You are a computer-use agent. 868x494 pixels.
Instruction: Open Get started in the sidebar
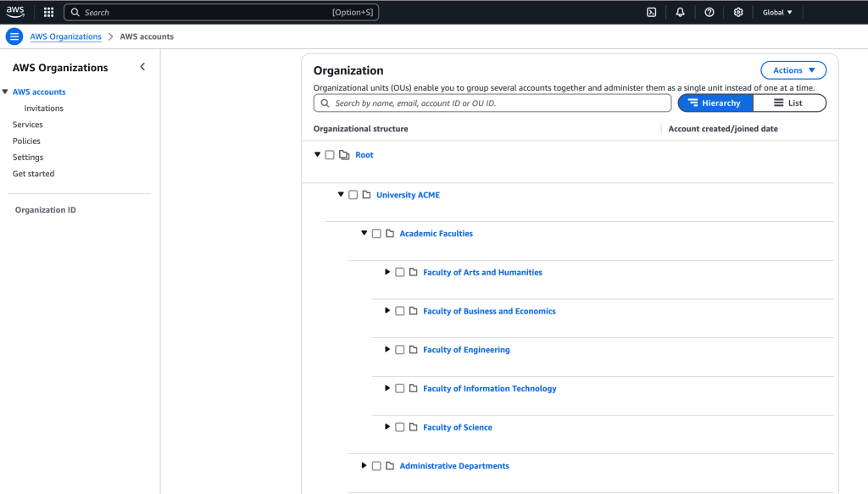point(34,174)
